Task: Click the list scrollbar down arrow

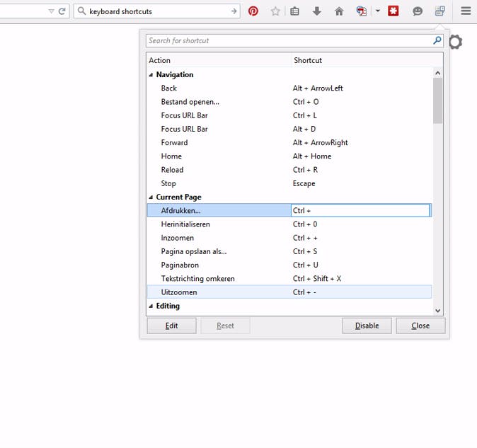Action: (x=438, y=311)
